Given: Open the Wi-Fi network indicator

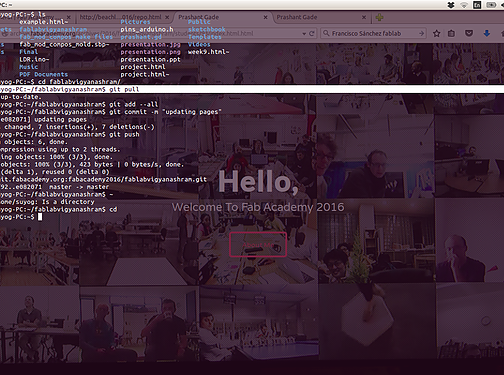Looking at the screenshot, I should coord(464,5).
